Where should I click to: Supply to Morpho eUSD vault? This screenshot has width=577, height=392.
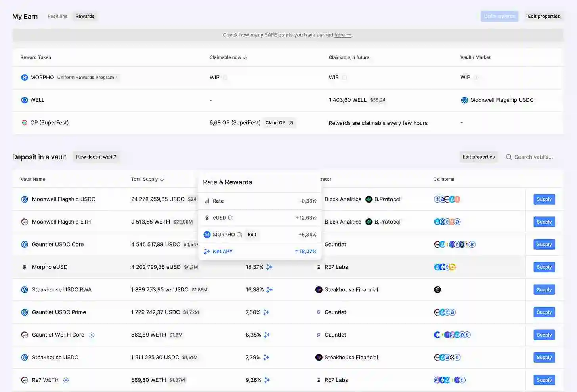(544, 267)
